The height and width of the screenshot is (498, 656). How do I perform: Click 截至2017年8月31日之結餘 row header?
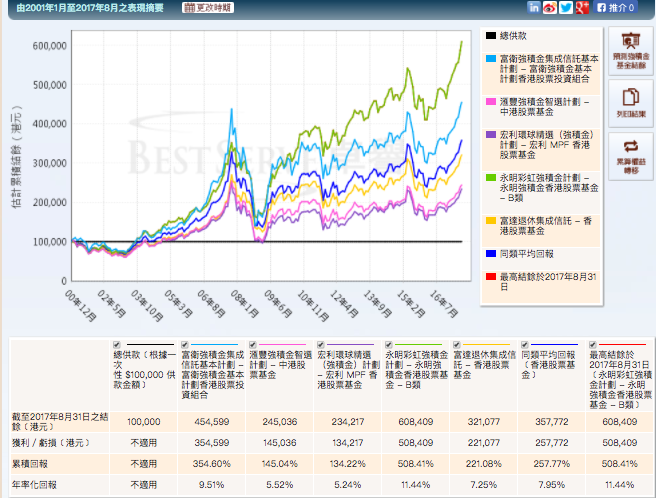pyautogui.click(x=60, y=422)
